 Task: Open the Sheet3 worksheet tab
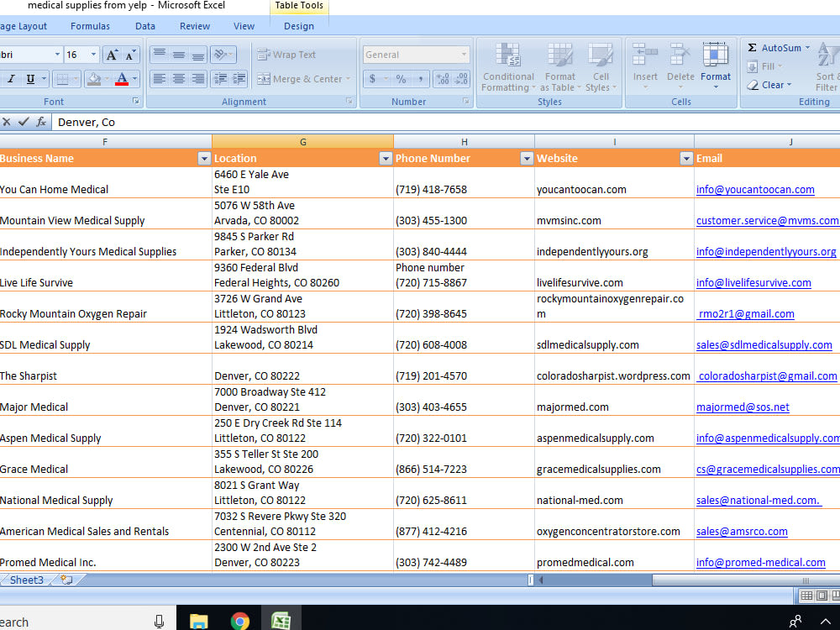(x=27, y=580)
